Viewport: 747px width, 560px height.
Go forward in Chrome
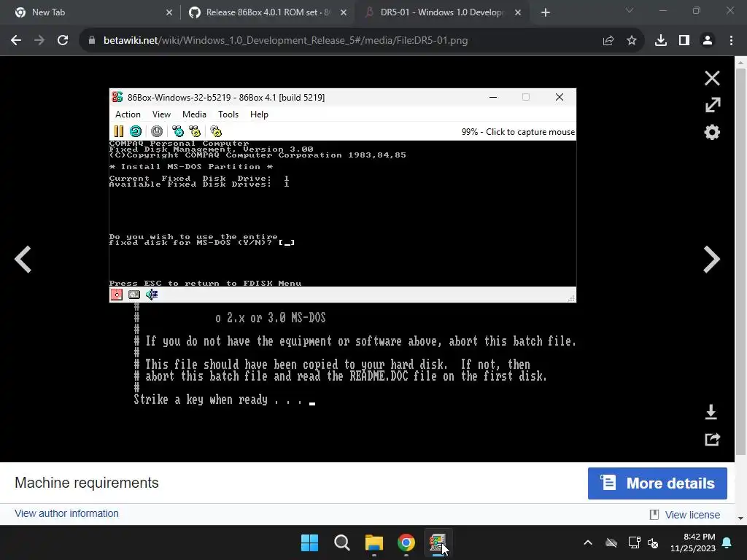click(39, 41)
